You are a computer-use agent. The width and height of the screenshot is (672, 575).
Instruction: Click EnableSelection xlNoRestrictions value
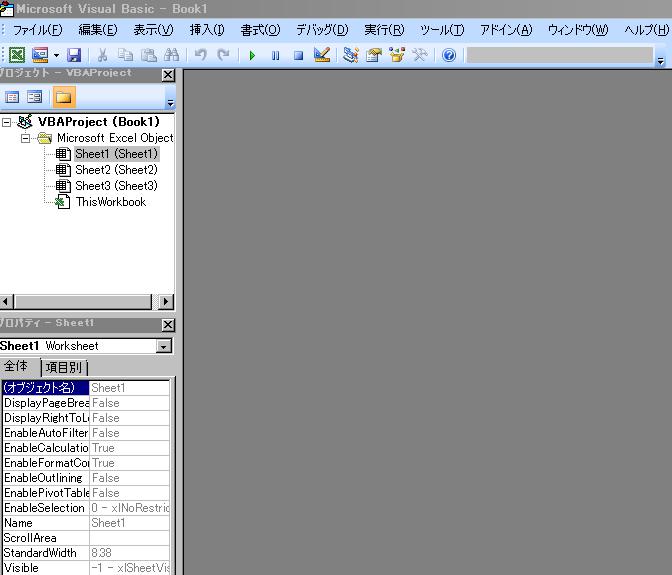tap(129, 508)
